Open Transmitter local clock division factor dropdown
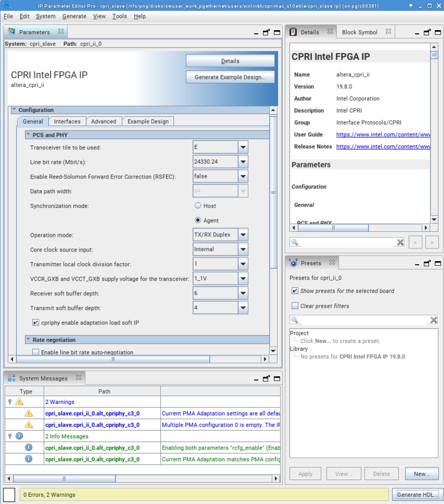Image resolution: width=444 pixels, height=504 pixels. (x=243, y=264)
